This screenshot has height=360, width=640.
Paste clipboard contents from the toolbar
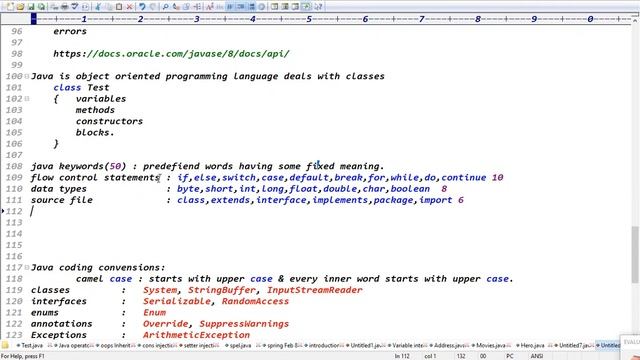pos(119,7)
